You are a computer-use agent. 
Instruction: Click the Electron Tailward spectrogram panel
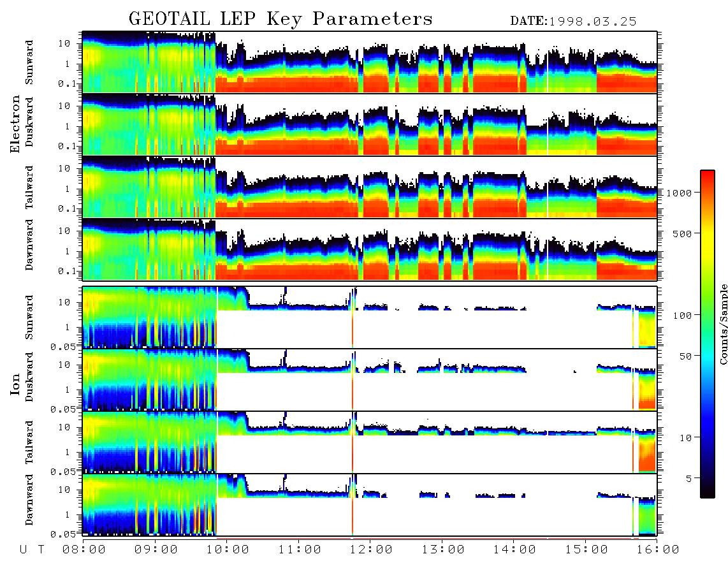[x=370, y=187]
